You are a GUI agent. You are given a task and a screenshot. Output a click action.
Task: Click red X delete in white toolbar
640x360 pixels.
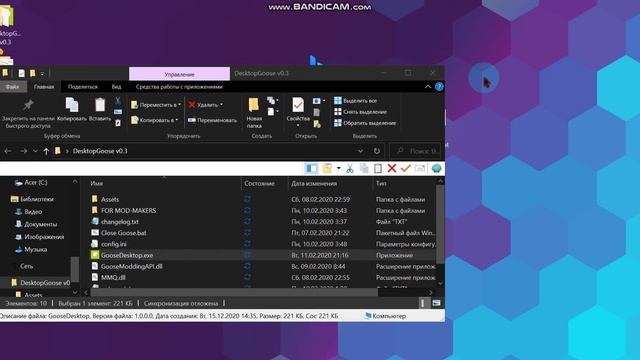[392, 168]
